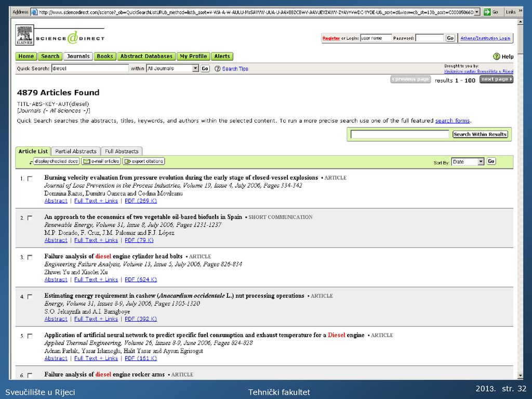Expand the Links toolbar chevron
This screenshot has height=399, width=532.
pyautogui.click(x=521, y=11)
